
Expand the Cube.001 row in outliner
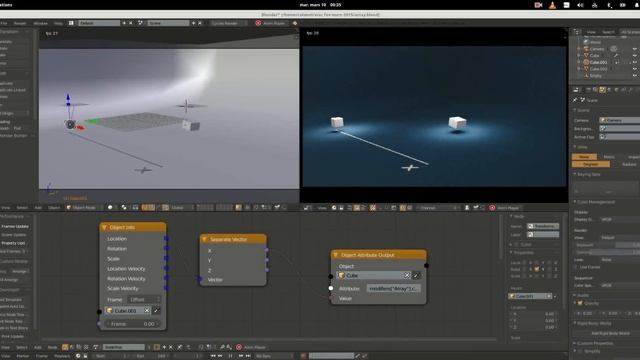click(579, 62)
